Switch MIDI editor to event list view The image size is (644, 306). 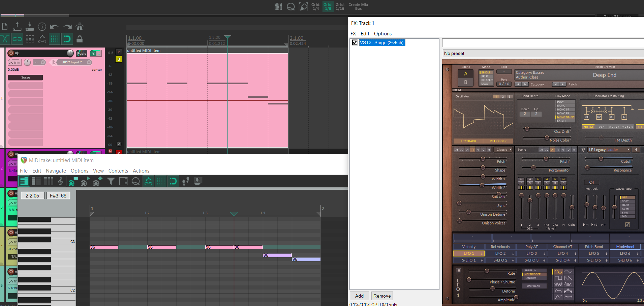coord(49,181)
